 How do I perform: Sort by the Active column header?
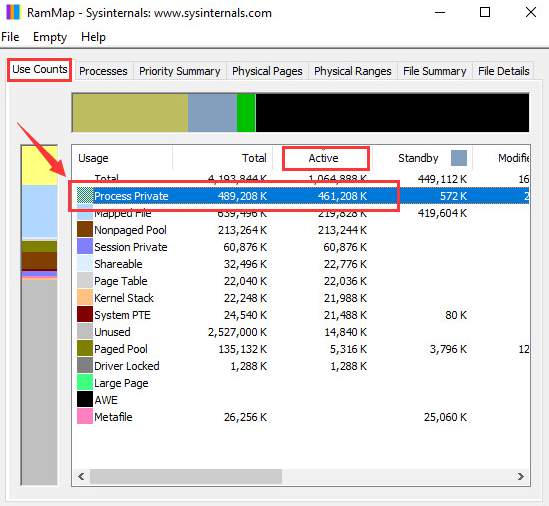[323, 158]
